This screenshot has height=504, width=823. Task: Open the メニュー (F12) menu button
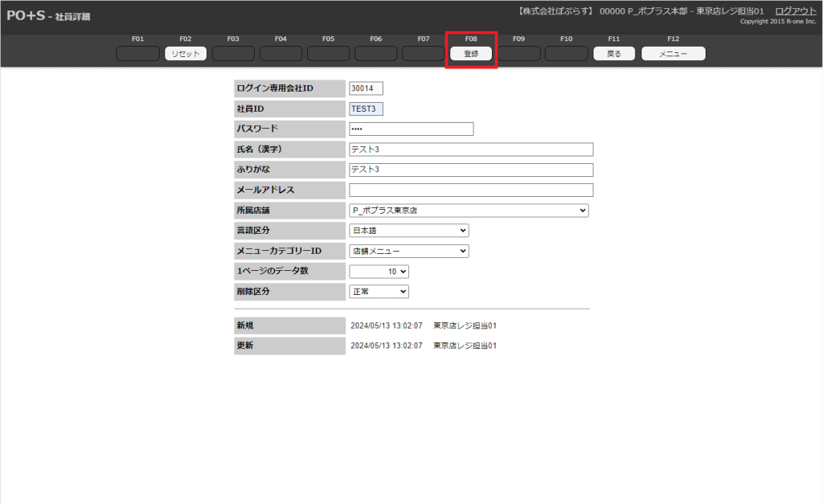point(673,54)
